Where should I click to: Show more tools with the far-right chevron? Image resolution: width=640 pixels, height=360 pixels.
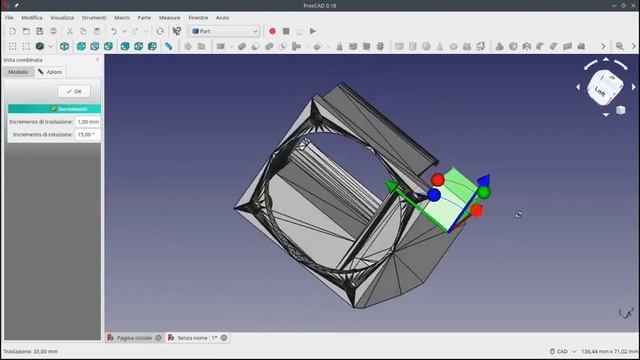tap(634, 46)
